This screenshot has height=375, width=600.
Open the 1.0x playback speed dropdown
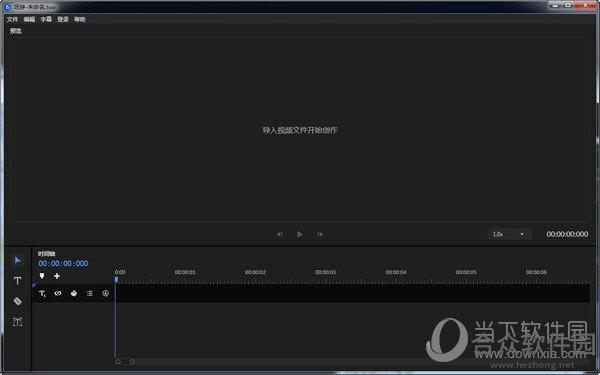[x=509, y=234]
